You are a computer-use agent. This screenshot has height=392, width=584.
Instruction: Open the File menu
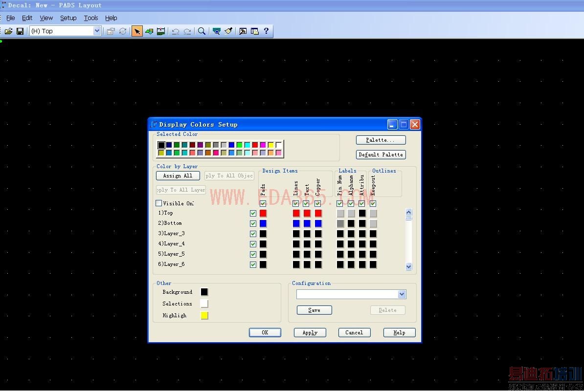10,18
